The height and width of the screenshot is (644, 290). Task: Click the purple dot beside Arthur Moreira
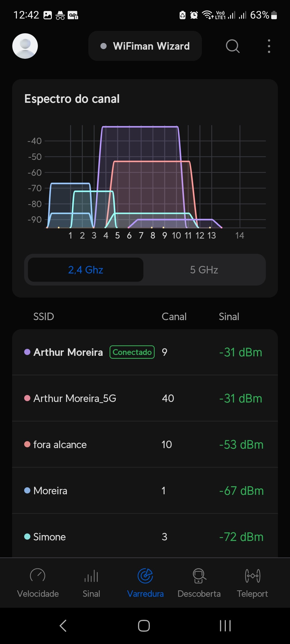pyautogui.click(x=27, y=352)
